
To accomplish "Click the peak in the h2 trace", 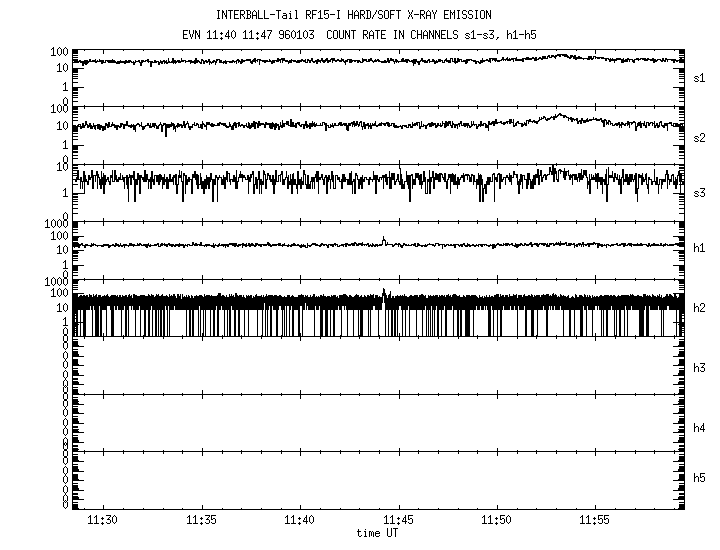I will point(385,291).
